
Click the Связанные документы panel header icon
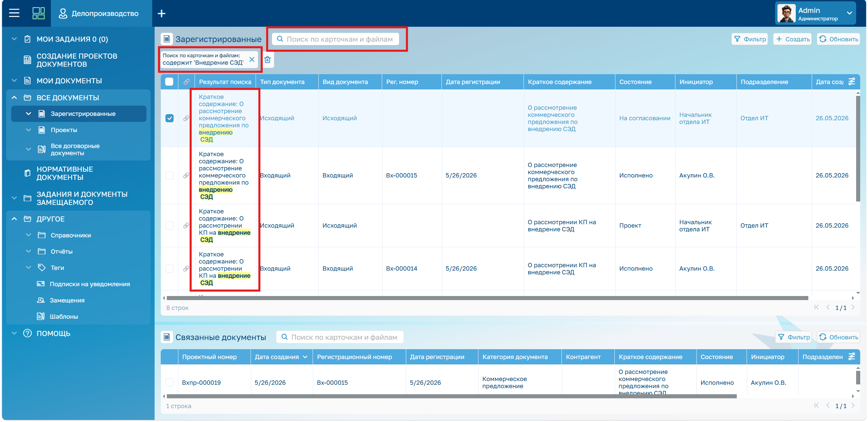pyautogui.click(x=167, y=337)
